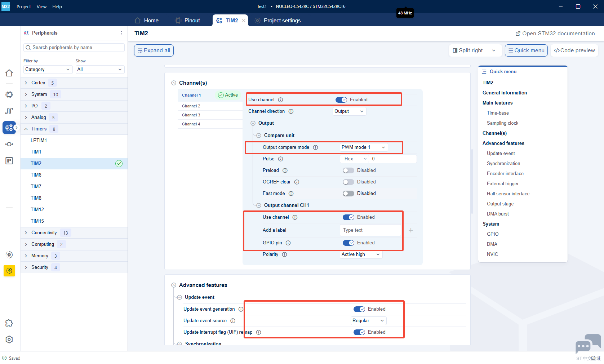Open the pinout chip icon in sidebar
This screenshot has height=364, width=604.
pyautogui.click(x=9, y=94)
